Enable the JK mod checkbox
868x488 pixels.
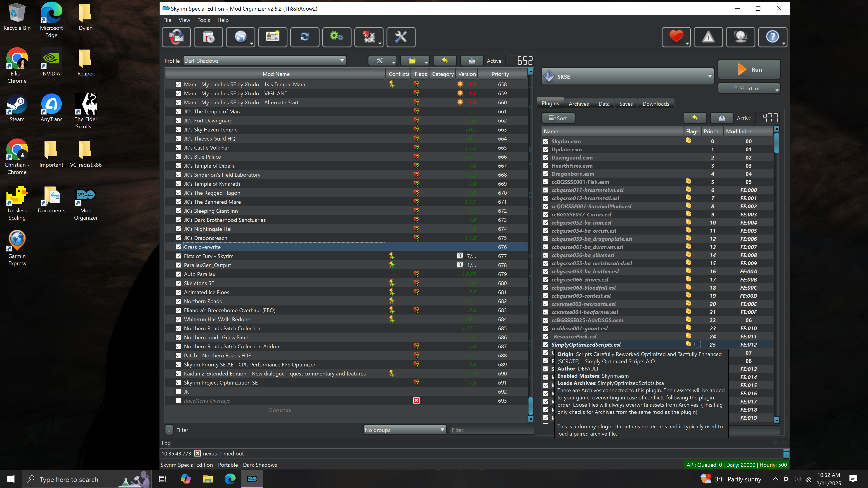pos(178,391)
